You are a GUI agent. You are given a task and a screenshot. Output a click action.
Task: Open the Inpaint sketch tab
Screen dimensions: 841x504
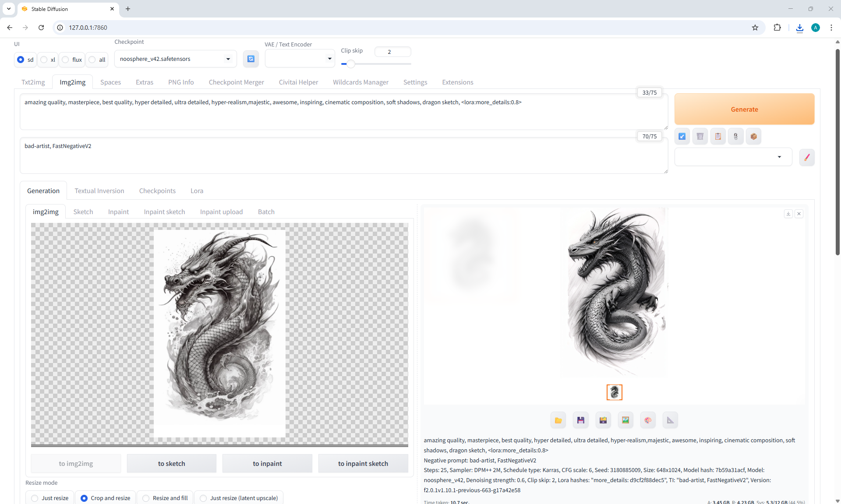click(x=164, y=212)
